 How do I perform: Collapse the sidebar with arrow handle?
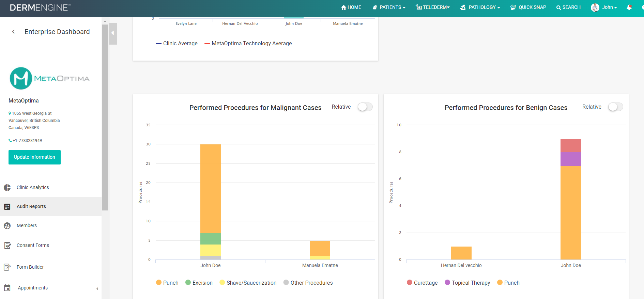pyautogui.click(x=113, y=33)
